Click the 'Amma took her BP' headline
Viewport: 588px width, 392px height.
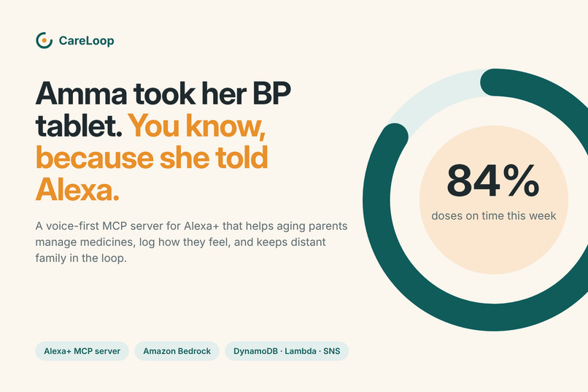[163, 93]
